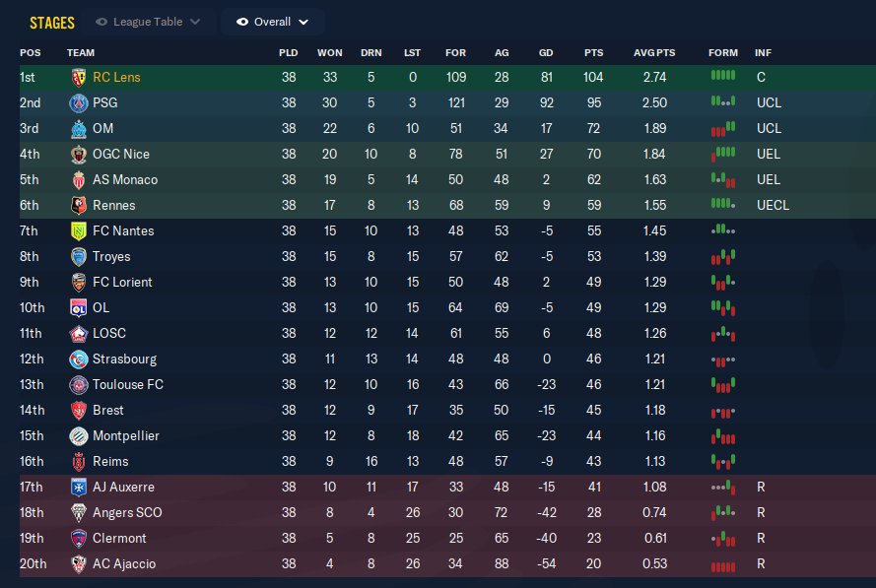
Task: Click the OM club badge icon
Action: click(x=78, y=128)
